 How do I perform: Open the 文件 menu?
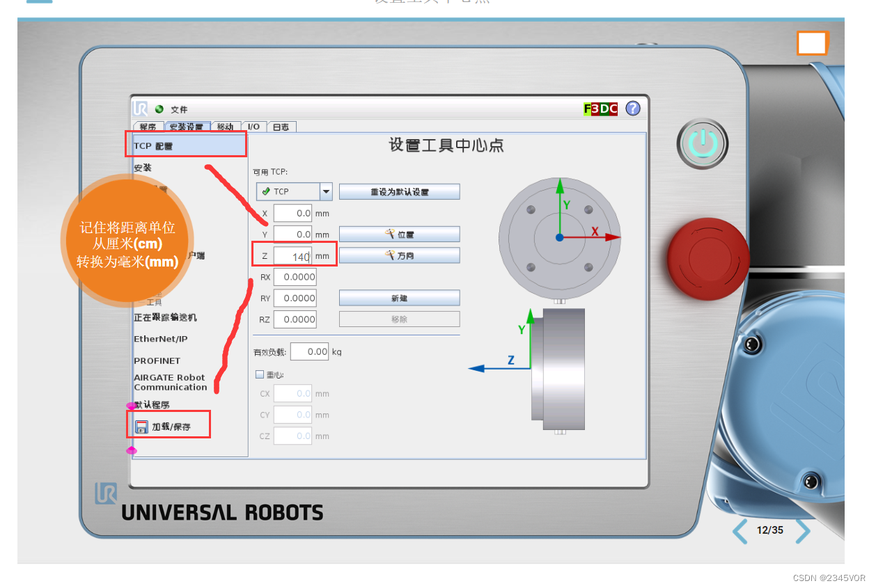179,110
